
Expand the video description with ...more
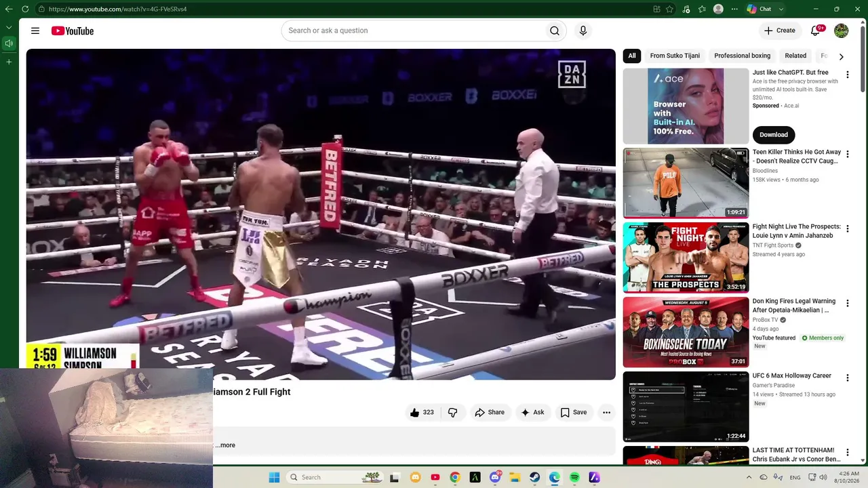225,445
